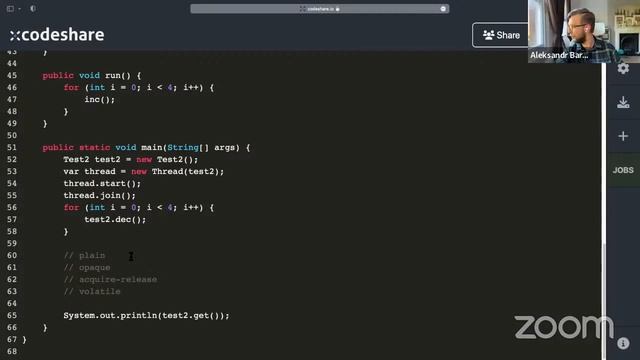This screenshot has width=640, height=360.
Task: Click the "thread.join();" line
Action: coord(99,196)
